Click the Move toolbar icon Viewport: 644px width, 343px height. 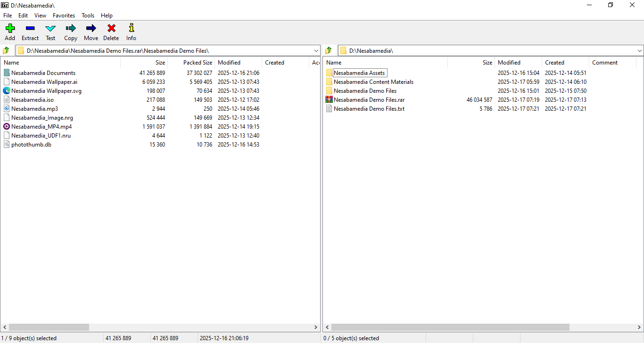(x=91, y=29)
